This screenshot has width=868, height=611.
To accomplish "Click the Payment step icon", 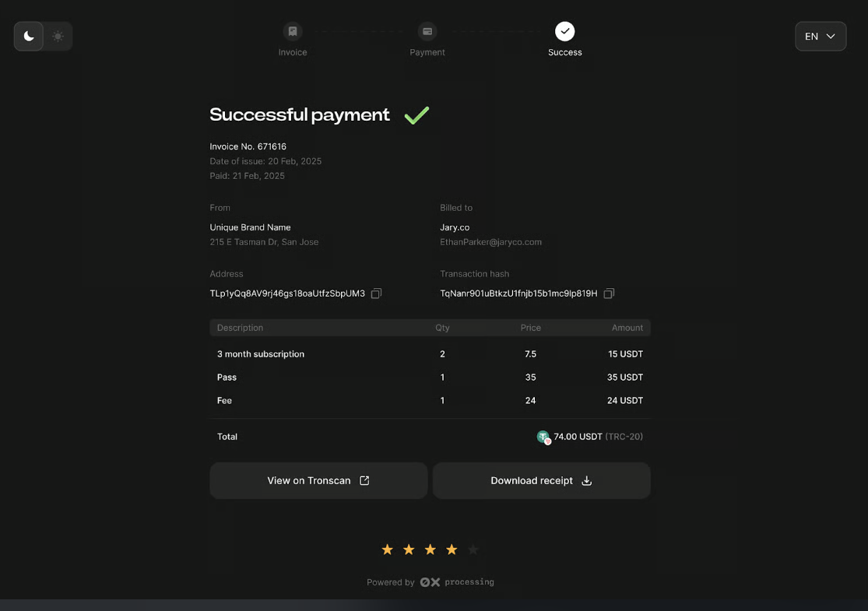I will tap(427, 31).
